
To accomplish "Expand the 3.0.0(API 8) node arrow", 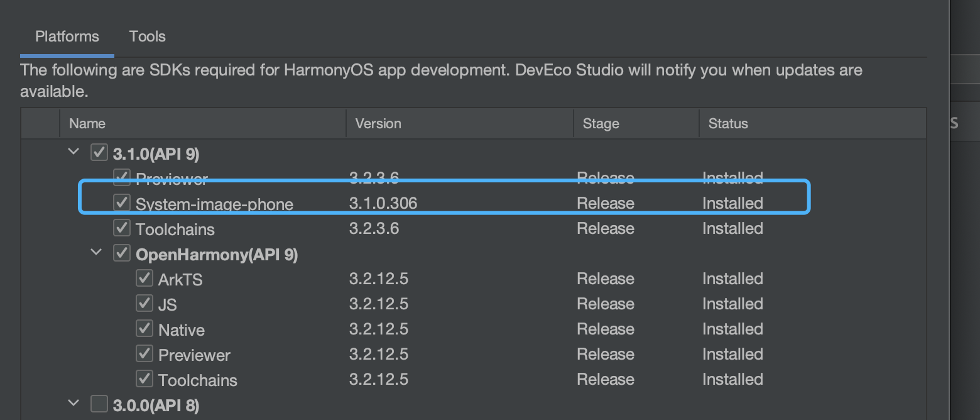I will (73, 404).
